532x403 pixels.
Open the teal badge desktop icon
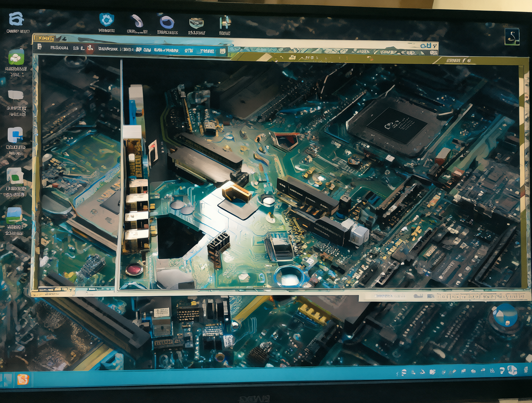coord(196,23)
